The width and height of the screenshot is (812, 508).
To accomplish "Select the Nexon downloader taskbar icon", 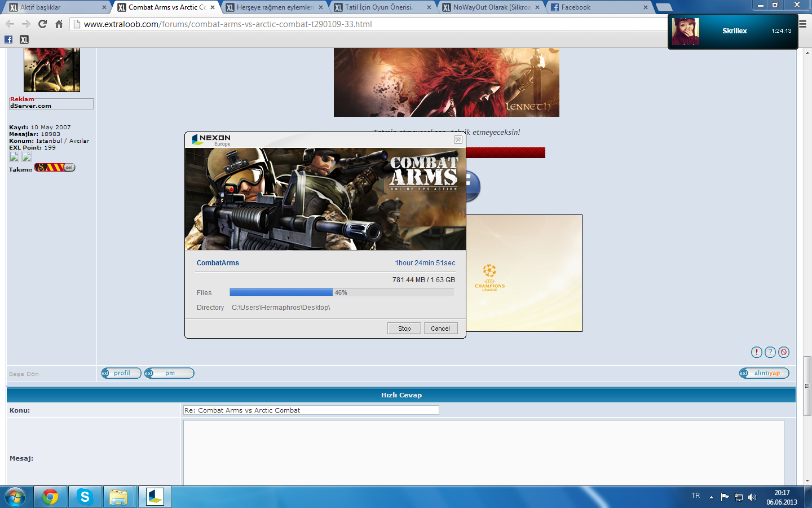I will [155, 497].
